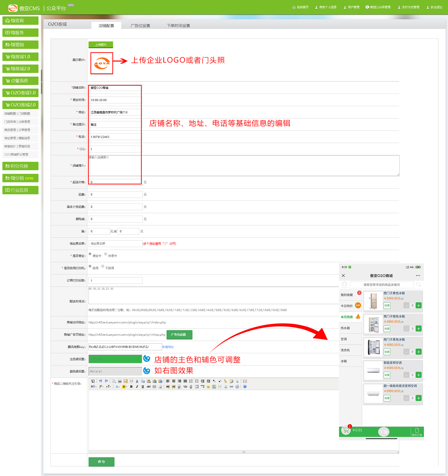Image resolution: width=448 pixels, height=476 pixels.
Task: Click the 店铺名称 input field
Action: [115, 88]
